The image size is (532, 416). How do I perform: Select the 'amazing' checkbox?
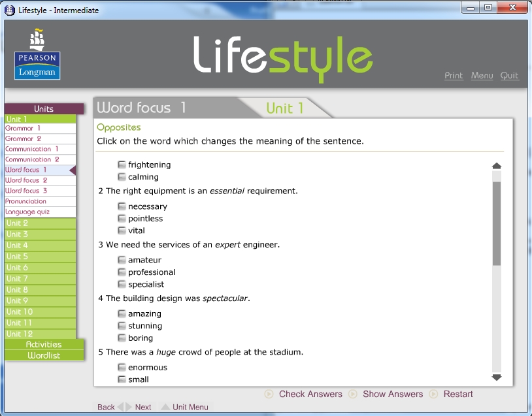point(122,313)
